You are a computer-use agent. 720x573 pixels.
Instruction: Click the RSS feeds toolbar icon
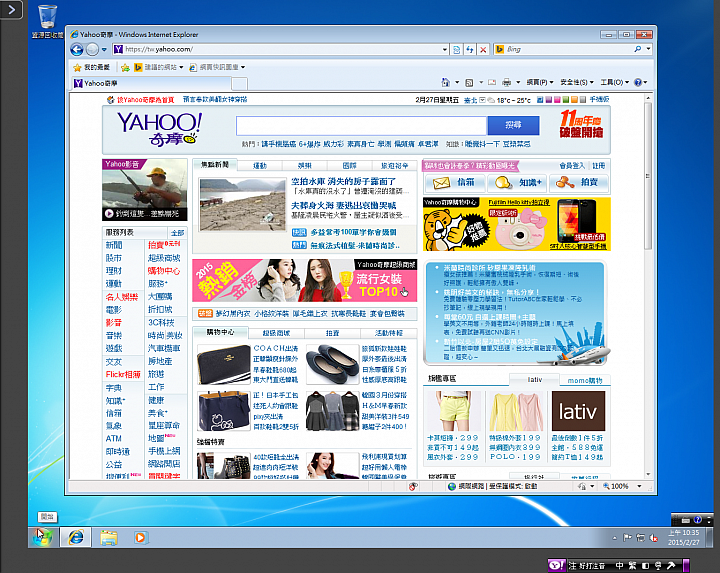pos(469,82)
